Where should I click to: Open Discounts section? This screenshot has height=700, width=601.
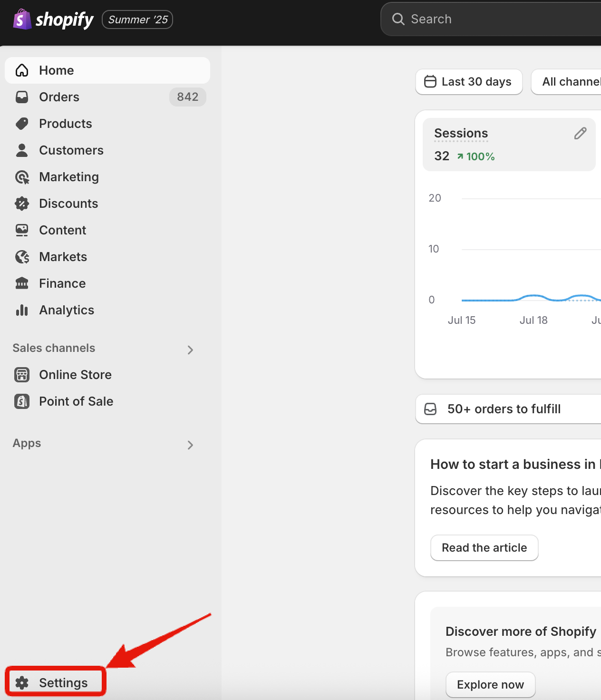point(68,204)
